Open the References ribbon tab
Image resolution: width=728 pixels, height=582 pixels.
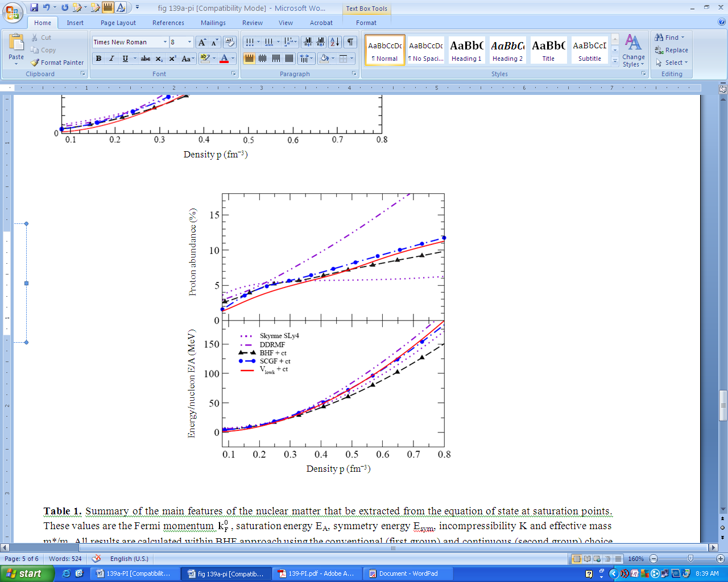[x=168, y=23]
